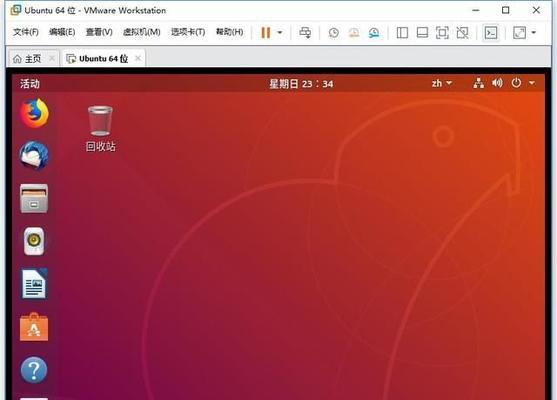
Task: Open Rhythmbox music player from the dock
Action: point(34,241)
